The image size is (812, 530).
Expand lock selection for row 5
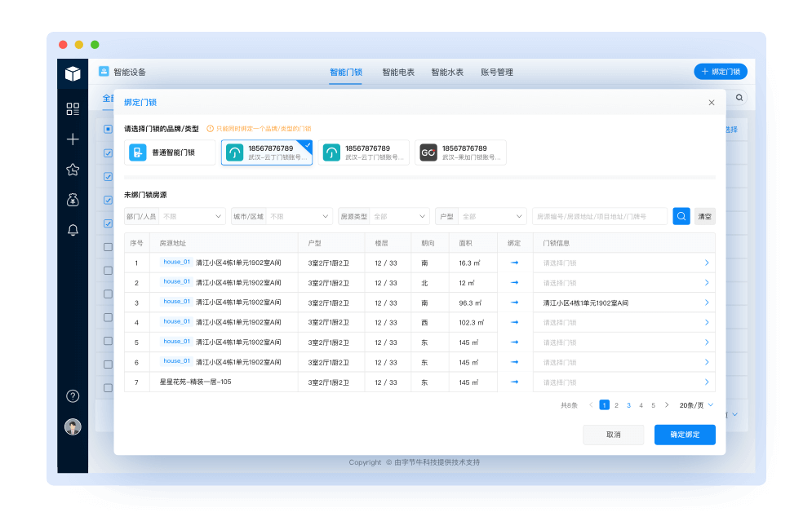[x=707, y=342]
